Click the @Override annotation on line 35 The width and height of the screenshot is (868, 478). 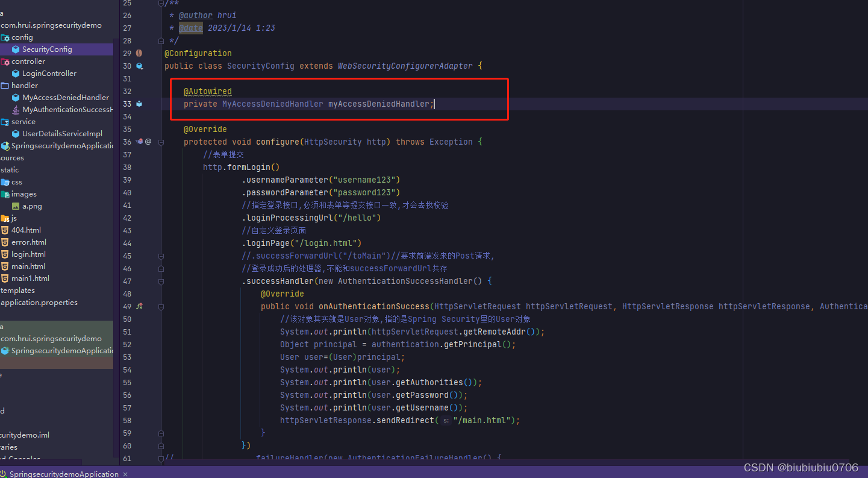coord(205,129)
